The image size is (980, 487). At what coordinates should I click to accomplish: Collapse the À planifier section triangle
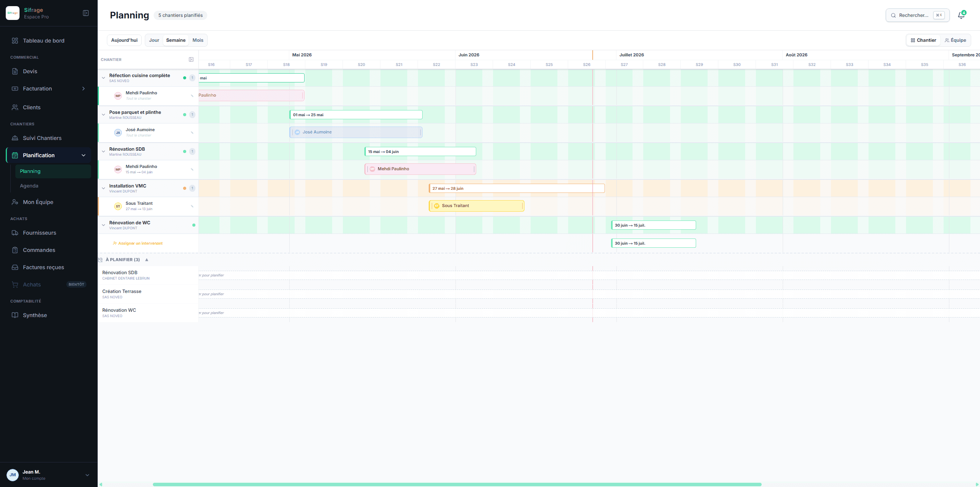[147, 260]
